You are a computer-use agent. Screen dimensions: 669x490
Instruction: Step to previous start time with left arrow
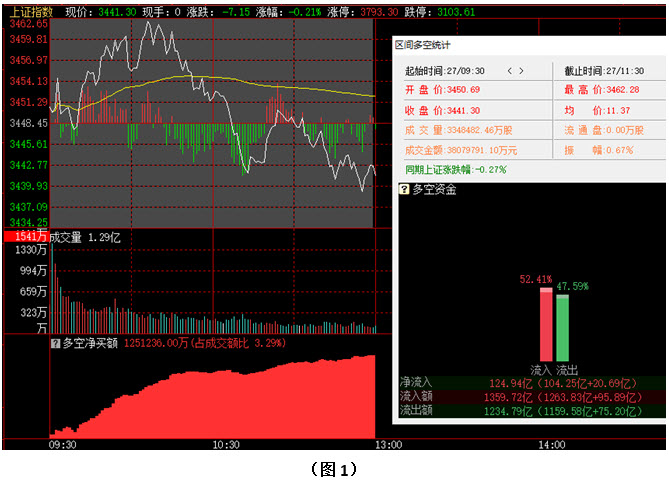point(509,71)
